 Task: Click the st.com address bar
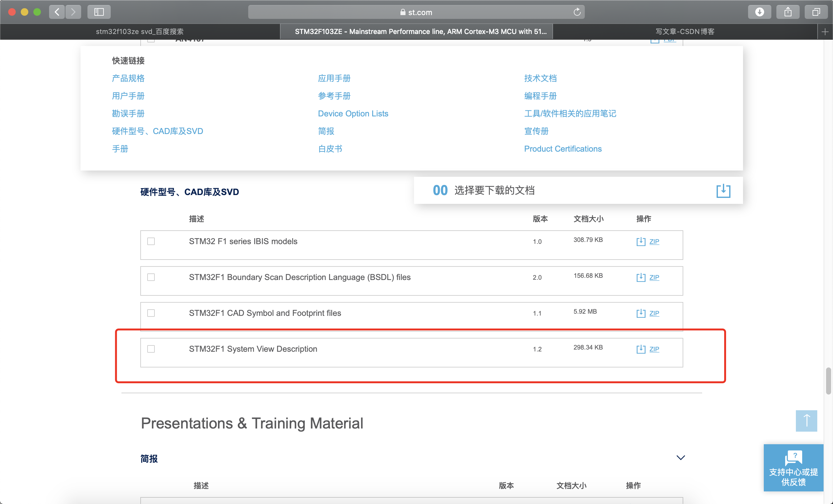(x=416, y=12)
